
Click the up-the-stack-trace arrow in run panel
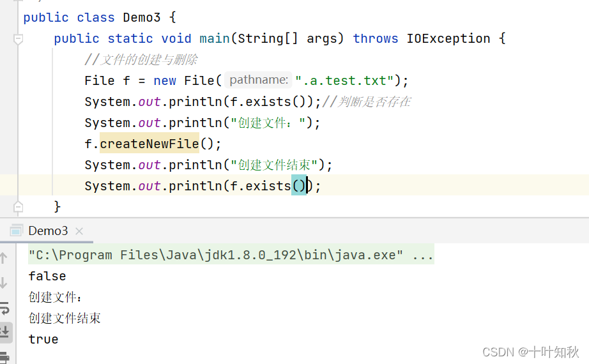(x=3, y=258)
